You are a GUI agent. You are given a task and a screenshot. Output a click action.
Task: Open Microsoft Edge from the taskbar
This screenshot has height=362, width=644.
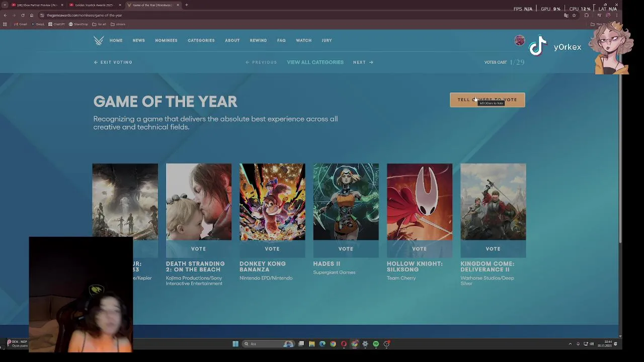tap(322, 344)
